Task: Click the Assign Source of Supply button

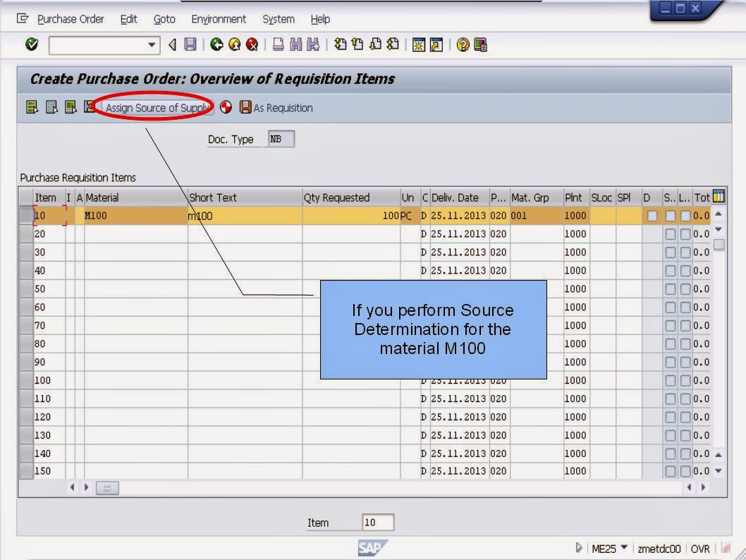Action: 157,107
